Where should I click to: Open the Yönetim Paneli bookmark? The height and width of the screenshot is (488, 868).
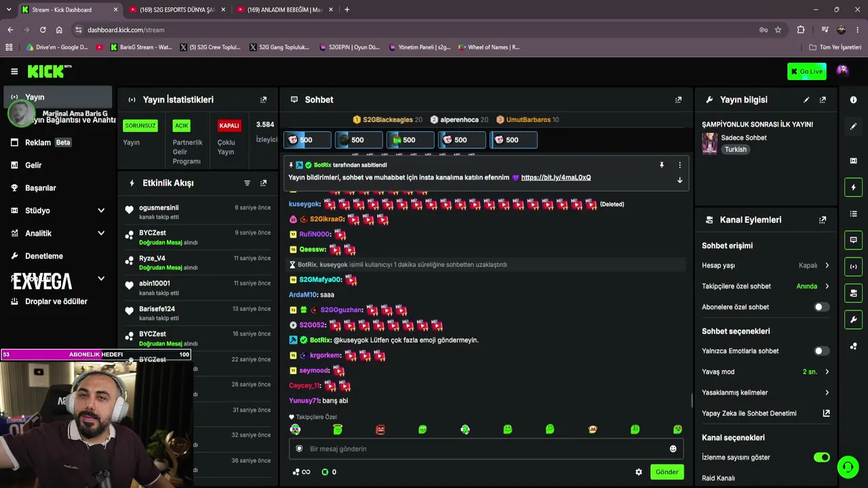coord(419,47)
